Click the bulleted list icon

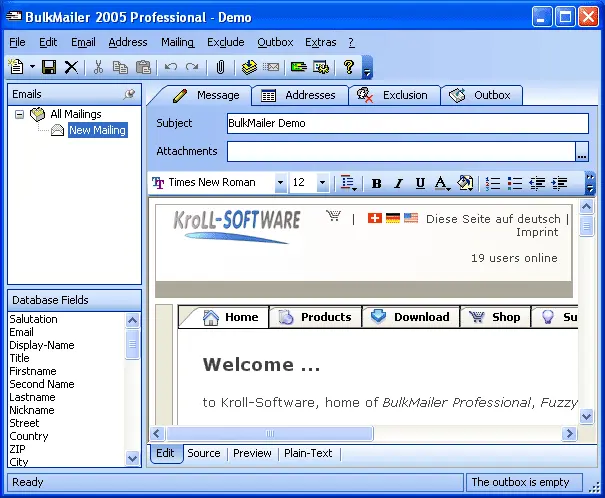pyautogui.click(x=515, y=183)
